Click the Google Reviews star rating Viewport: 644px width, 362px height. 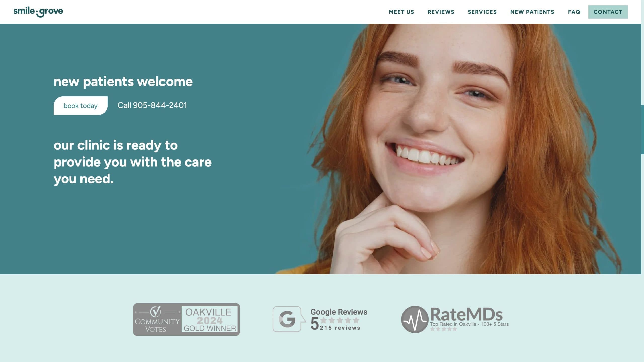(340, 320)
